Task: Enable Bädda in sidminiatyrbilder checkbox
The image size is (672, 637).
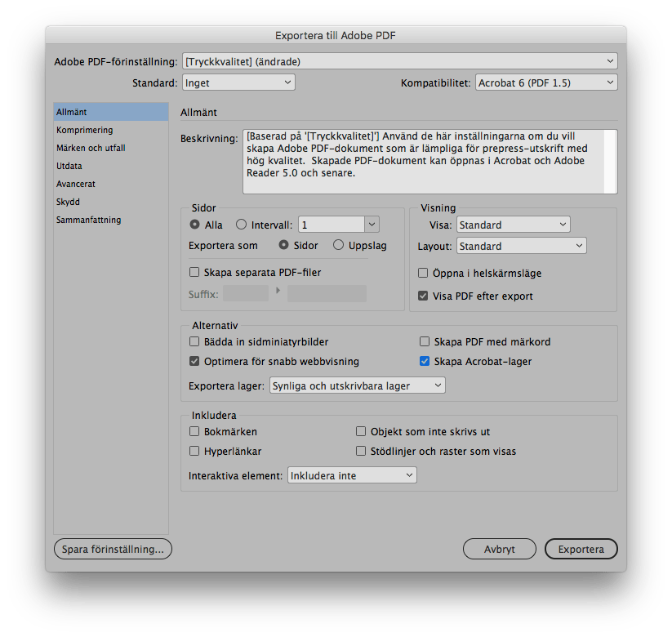Action: point(194,341)
